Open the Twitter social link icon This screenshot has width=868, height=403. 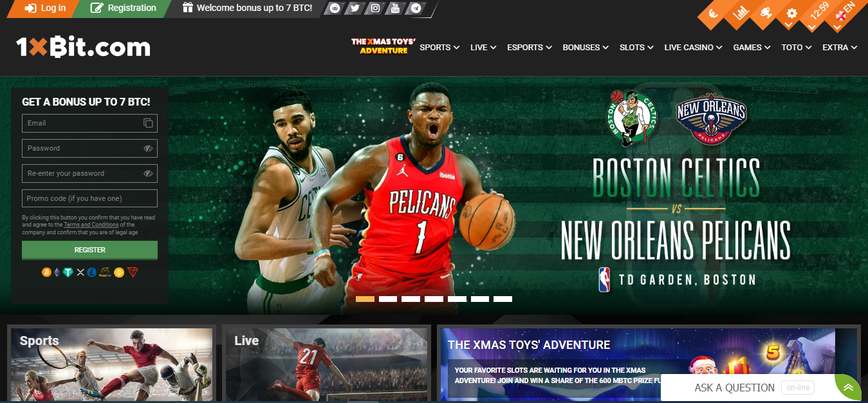pos(355,8)
